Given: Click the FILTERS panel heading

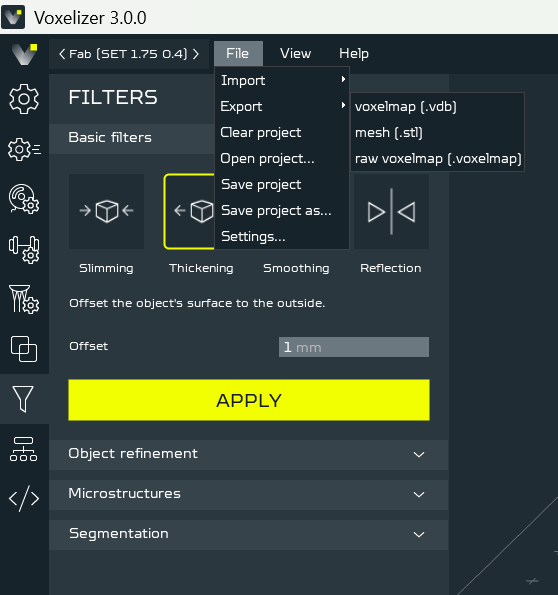Looking at the screenshot, I should coord(113,98).
